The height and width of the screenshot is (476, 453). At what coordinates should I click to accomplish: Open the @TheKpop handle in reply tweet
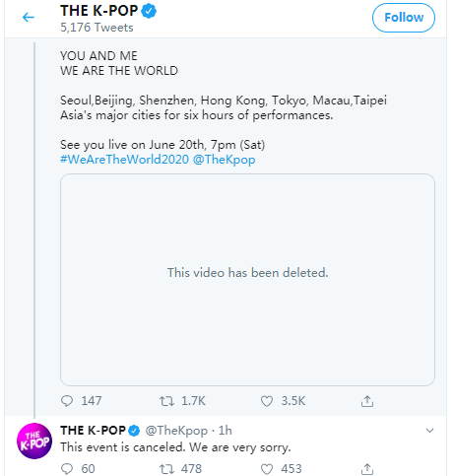tap(176, 431)
